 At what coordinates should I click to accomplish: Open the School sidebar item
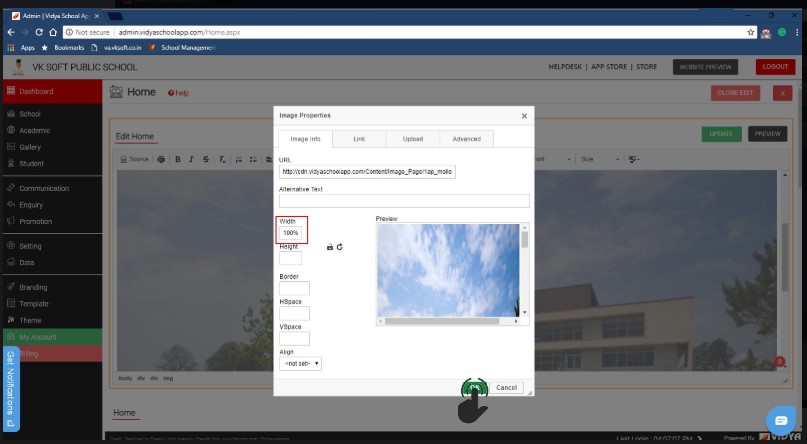pos(30,114)
